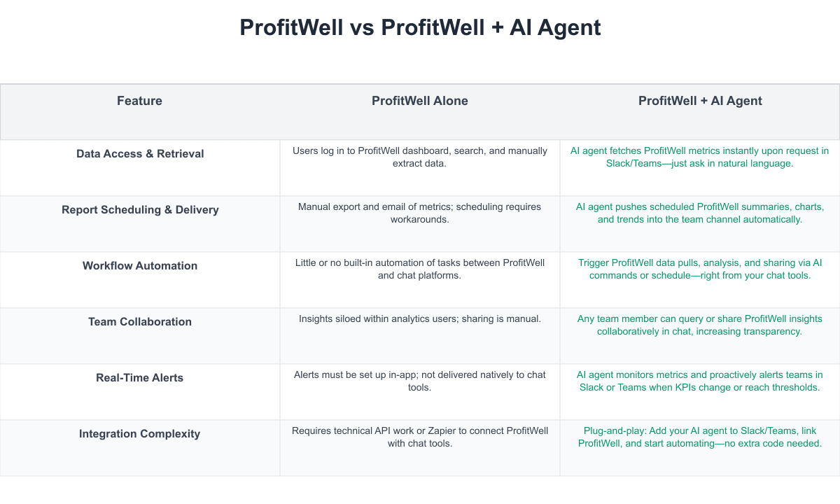This screenshot has width=840, height=504.
Task: Select the "Integration Complexity" row label
Action: click(140, 434)
